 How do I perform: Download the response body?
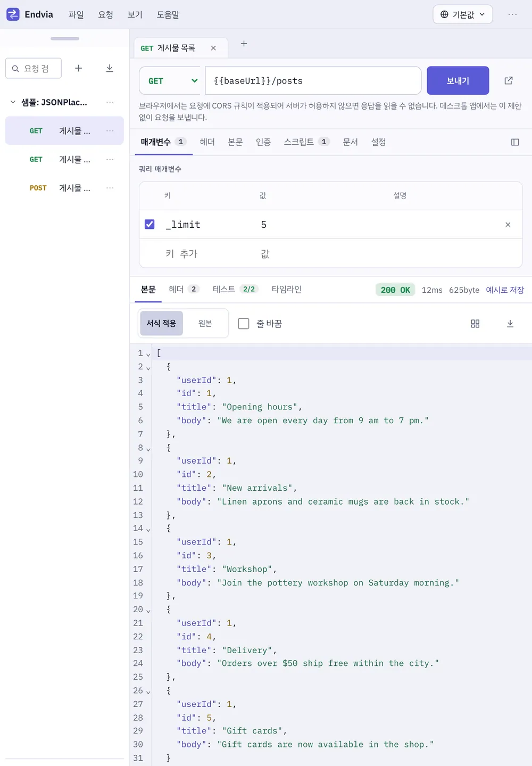(510, 324)
